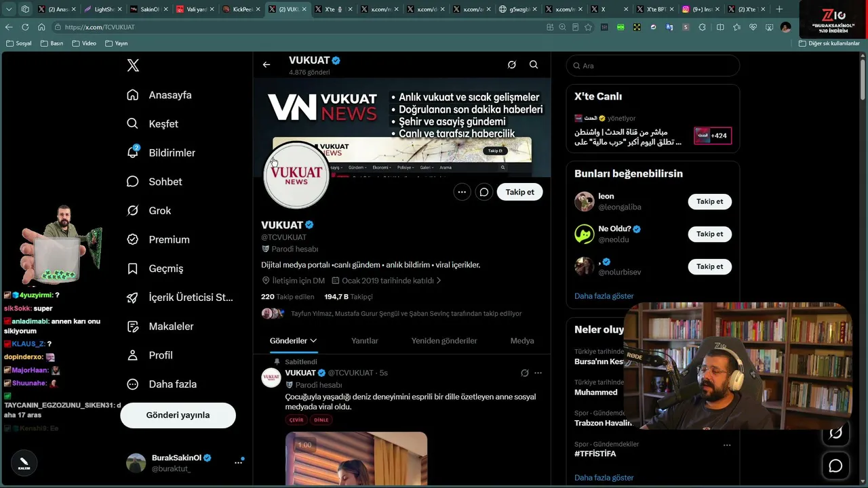Show more trends under Neler oluyor
Viewport: 868px width, 488px height.
coord(604,478)
